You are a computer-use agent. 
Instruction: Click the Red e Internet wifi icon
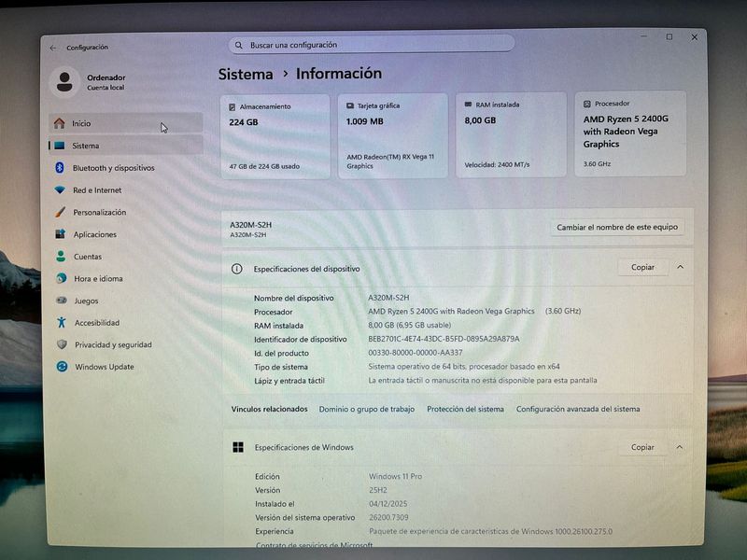[60, 190]
